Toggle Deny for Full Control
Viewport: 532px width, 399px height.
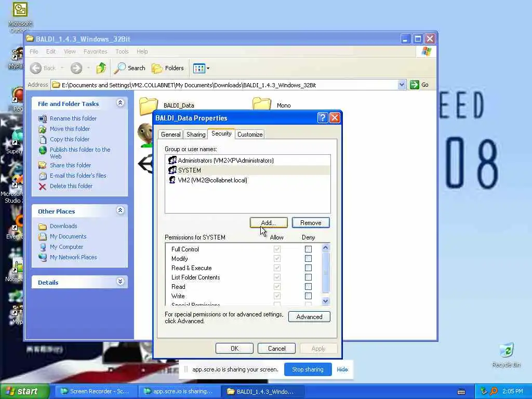coord(308,249)
